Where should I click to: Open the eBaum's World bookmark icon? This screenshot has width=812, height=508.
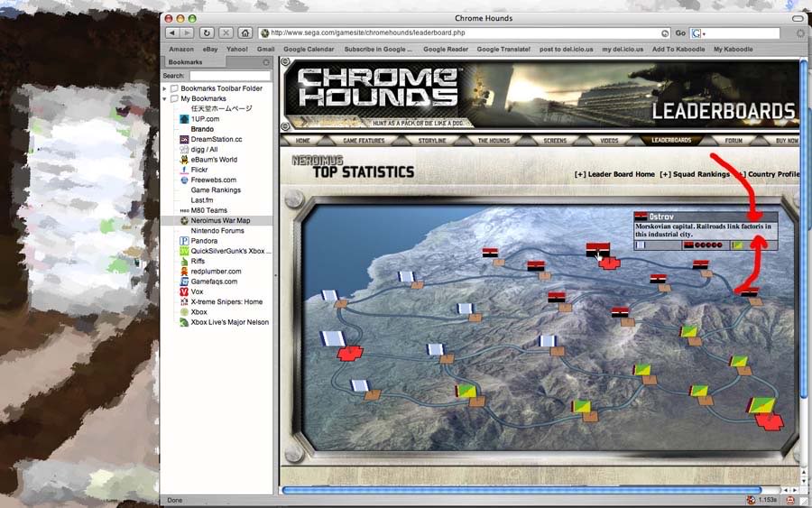[x=184, y=160]
